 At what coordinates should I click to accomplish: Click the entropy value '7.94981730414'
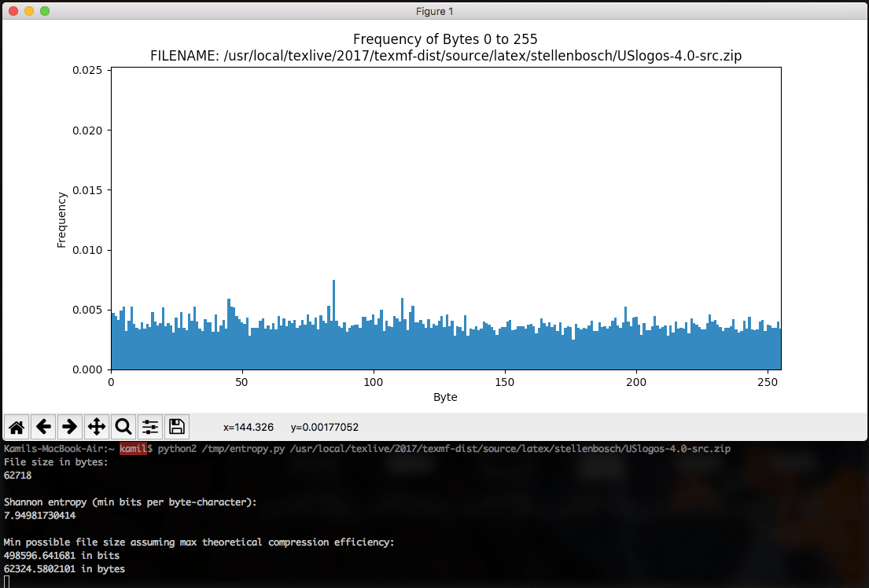point(40,516)
